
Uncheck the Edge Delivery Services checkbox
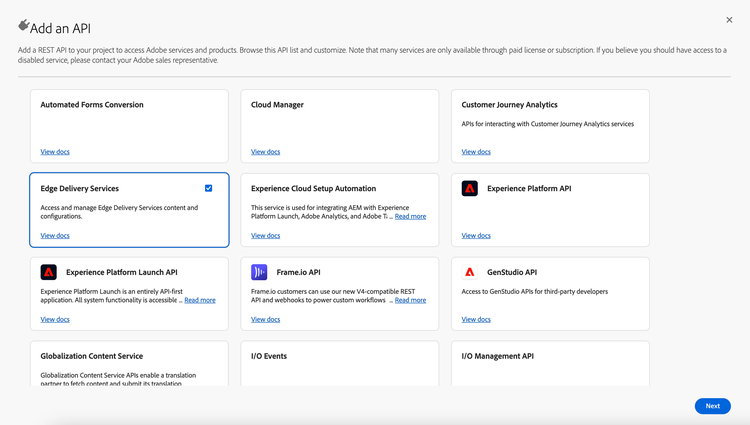209,188
